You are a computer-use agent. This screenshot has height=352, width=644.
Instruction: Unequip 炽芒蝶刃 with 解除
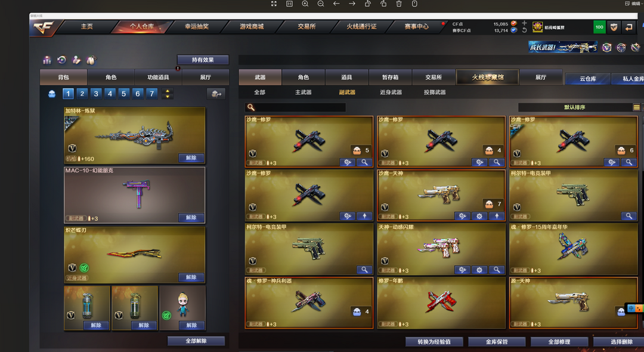191,277
